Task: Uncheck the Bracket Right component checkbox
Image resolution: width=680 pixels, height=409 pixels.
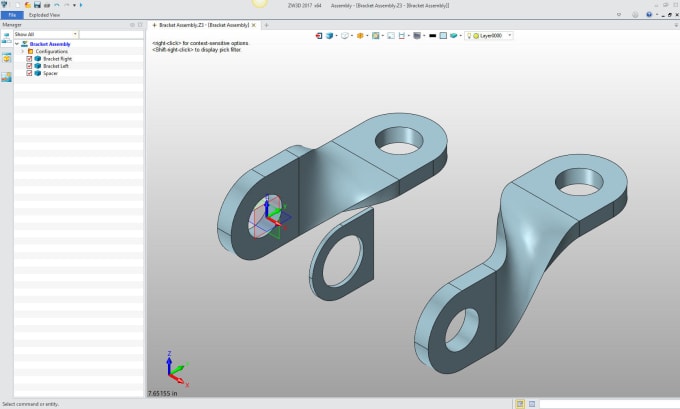Action: pos(29,59)
